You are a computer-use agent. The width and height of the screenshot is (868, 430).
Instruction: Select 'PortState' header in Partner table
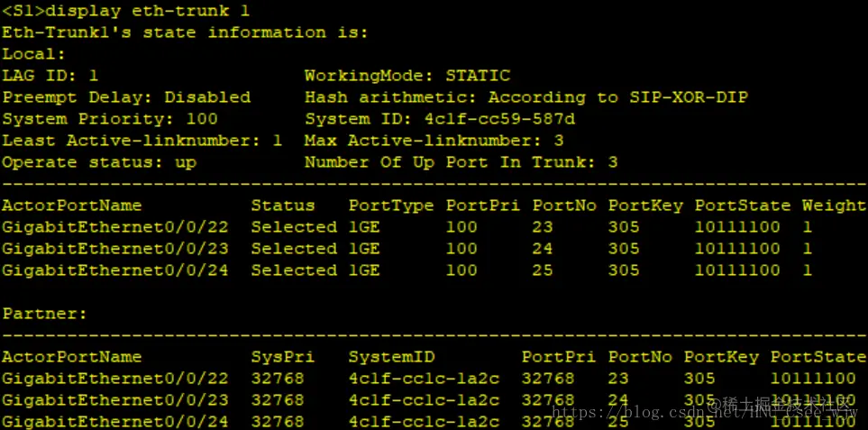[x=818, y=358]
